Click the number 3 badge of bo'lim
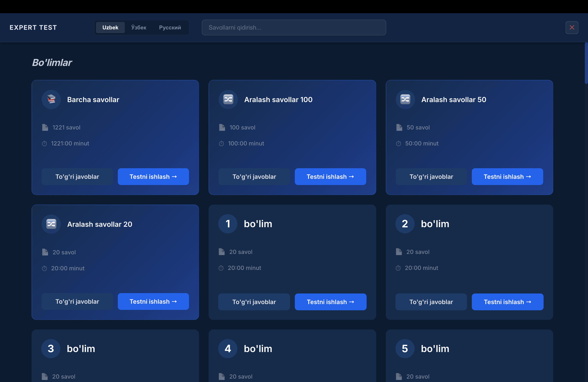The image size is (588, 382). click(x=51, y=349)
